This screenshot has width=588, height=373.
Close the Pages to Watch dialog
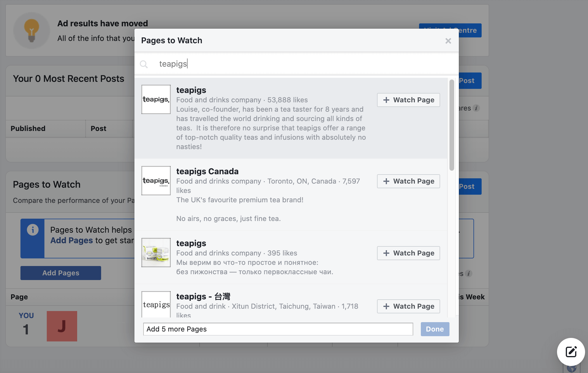tap(448, 41)
